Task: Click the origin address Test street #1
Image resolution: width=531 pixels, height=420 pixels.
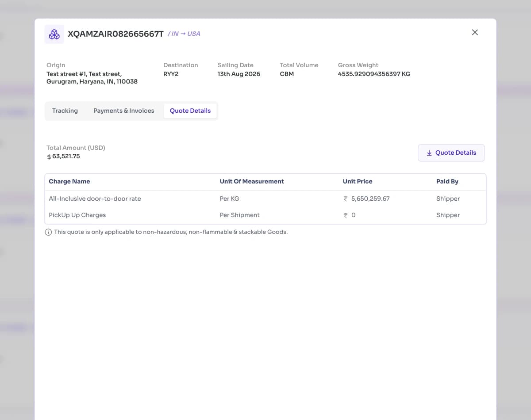Action: click(92, 78)
